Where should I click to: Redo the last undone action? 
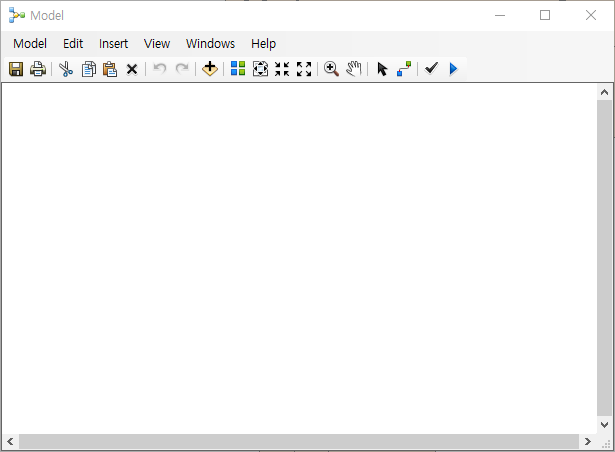point(182,69)
